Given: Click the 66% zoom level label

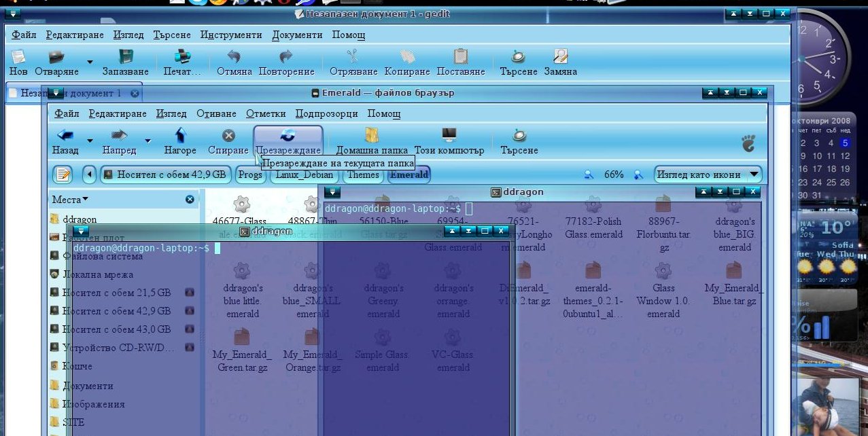Looking at the screenshot, I should [x=614, y=175].
